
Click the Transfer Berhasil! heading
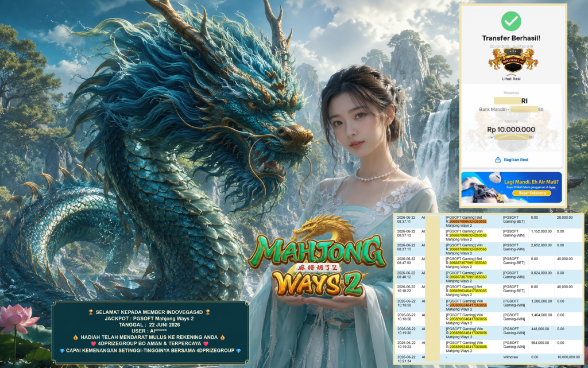(511, 38)
